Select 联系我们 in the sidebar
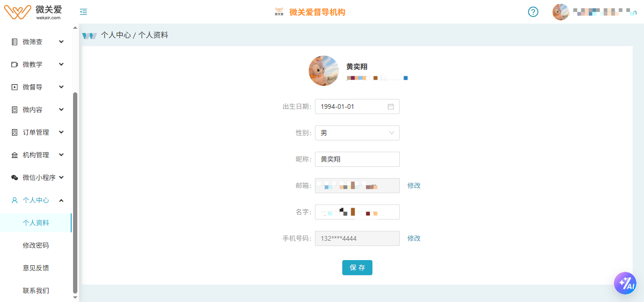 [36, 291]
